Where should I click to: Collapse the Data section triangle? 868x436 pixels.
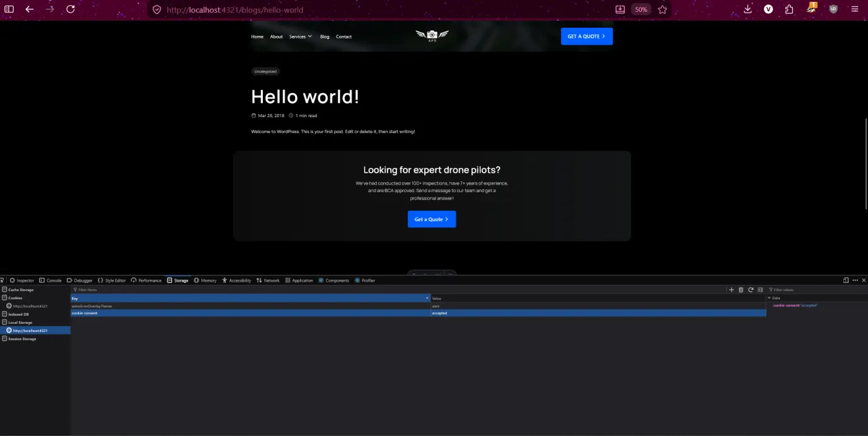pos(769,298)
